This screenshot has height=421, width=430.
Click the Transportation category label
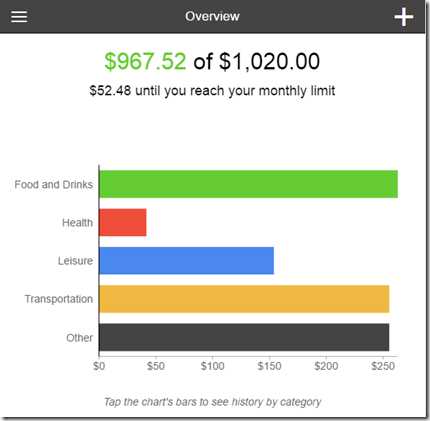tap(59, 299)
